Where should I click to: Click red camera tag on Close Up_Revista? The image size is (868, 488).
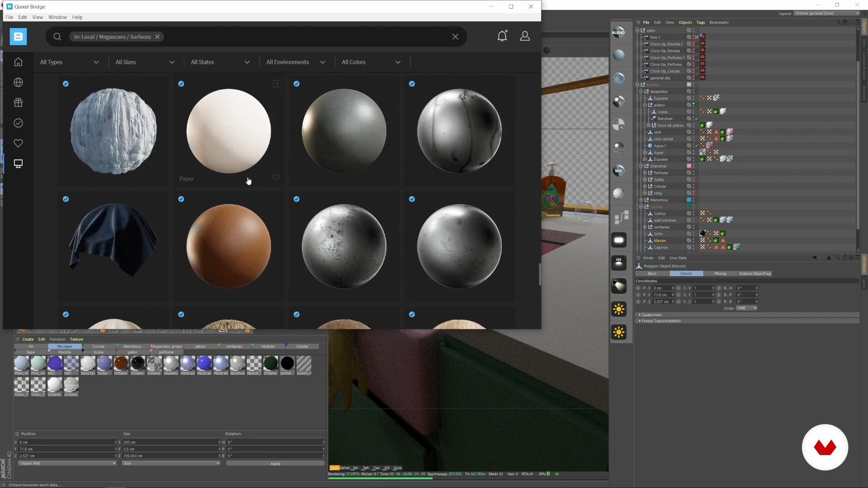(703, 51)
